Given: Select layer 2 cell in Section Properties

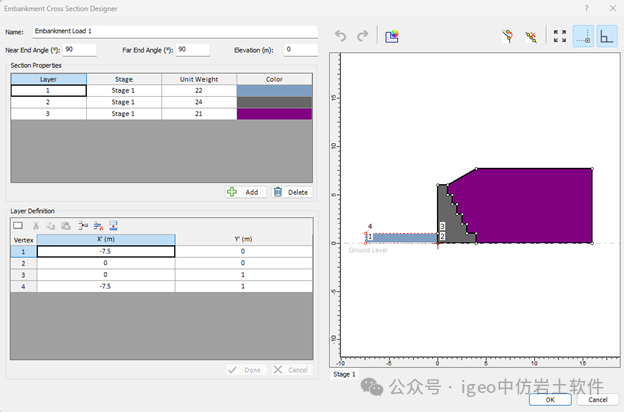Looking at the screenshot, I should tap(49, 102).
